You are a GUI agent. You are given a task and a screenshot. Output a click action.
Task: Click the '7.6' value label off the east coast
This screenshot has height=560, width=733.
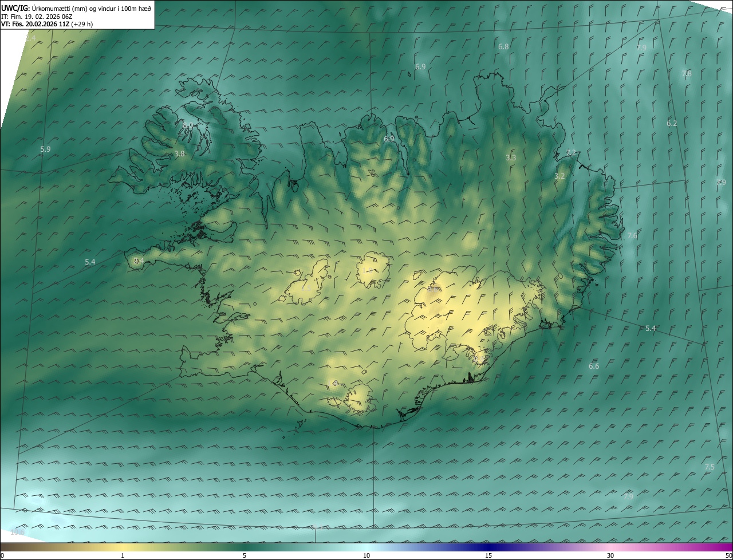(x=632, y=235)
